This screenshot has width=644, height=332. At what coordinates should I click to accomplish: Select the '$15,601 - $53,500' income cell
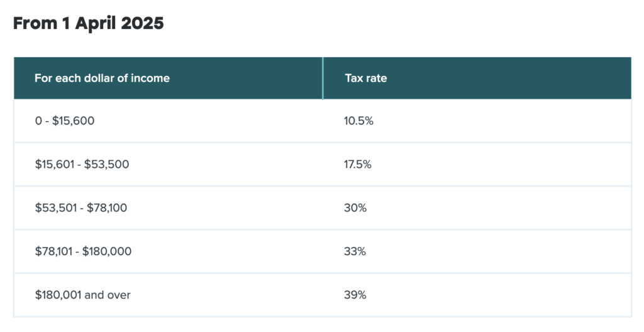pyautogui.click(x=82, y=164)
